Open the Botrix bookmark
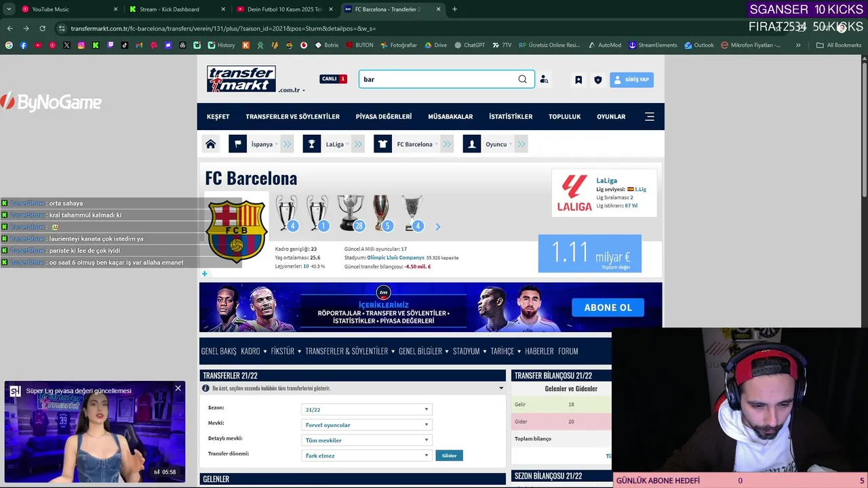The height and width of the screenshot is (488, 868). 326,45
